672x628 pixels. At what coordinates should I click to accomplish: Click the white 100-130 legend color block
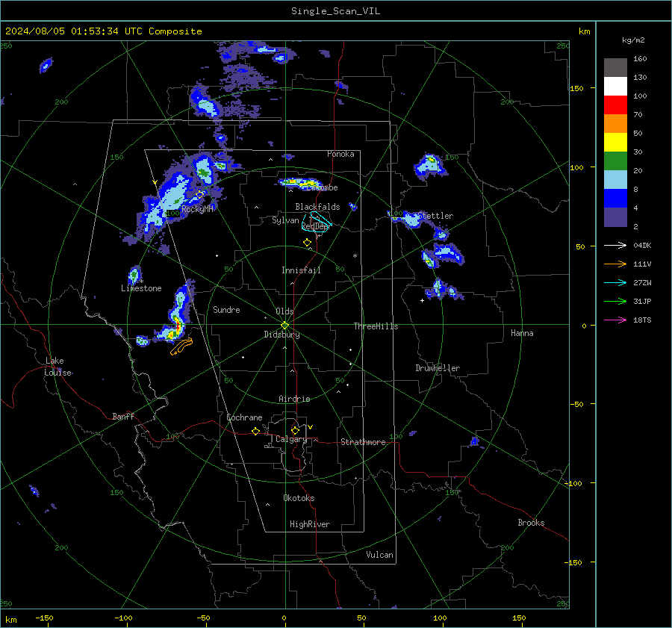tap(615, 87)
